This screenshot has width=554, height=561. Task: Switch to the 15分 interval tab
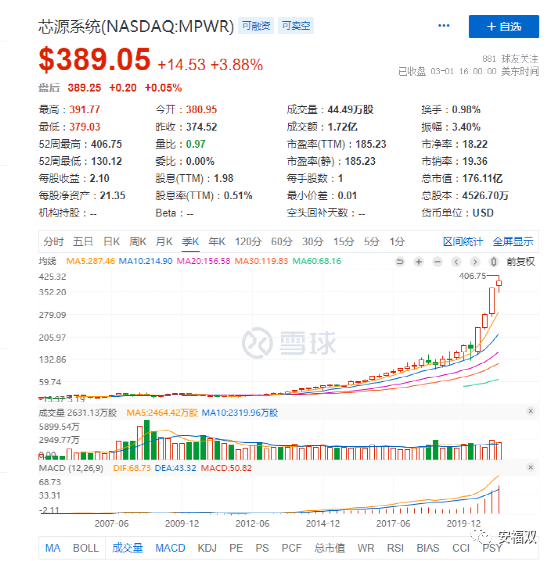pyautogui.click(x=344, y=242)
